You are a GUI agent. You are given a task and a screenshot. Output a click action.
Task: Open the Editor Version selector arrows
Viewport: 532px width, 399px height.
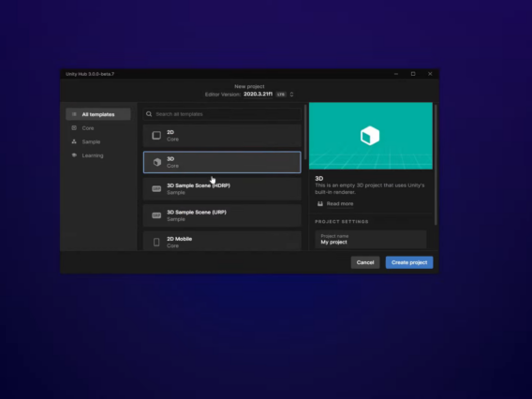coord(291,95)
